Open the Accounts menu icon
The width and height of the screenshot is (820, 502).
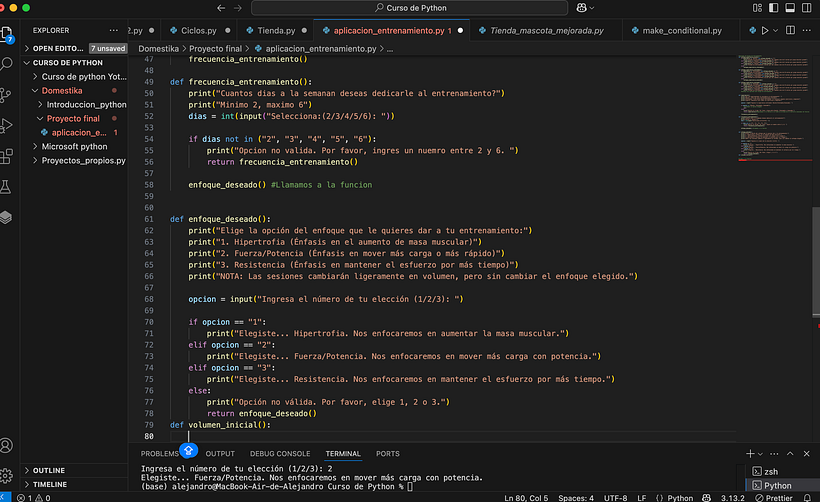click(x=6, y=446)
